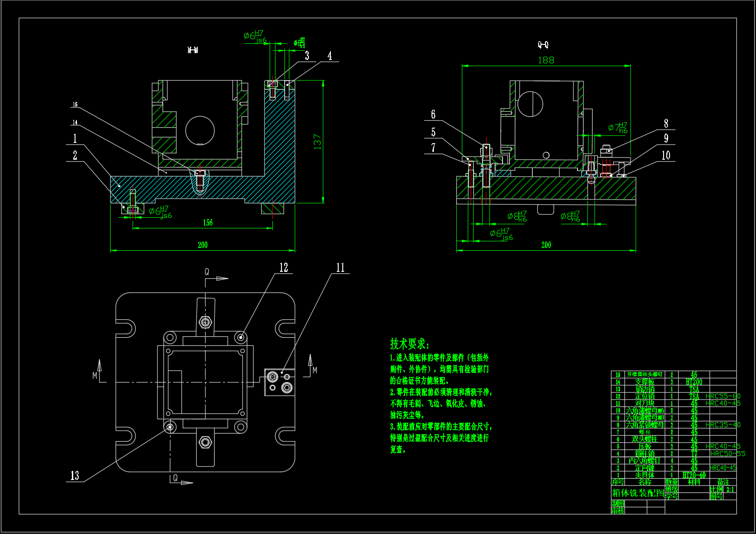The width and height of the screenshot is (756, 534).
Task: Select the 188 dimension in section Q-Q
Action: pos(546,60)
